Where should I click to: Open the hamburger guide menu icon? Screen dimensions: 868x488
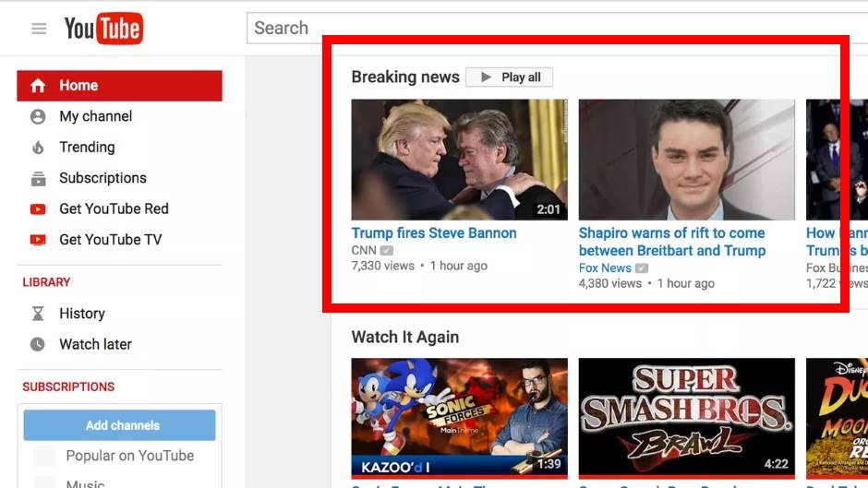click(39, 29)
